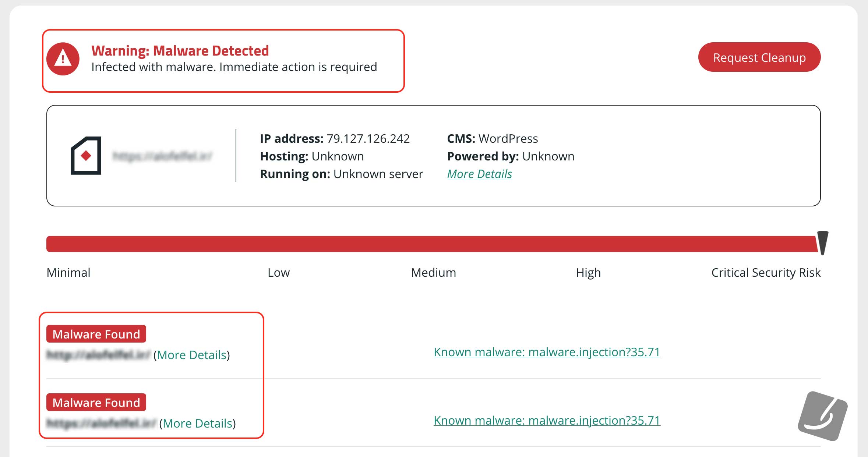Open More Details for first malware entry
The width and height of the screenshot is (868, 457).
[x=192, y=355]
